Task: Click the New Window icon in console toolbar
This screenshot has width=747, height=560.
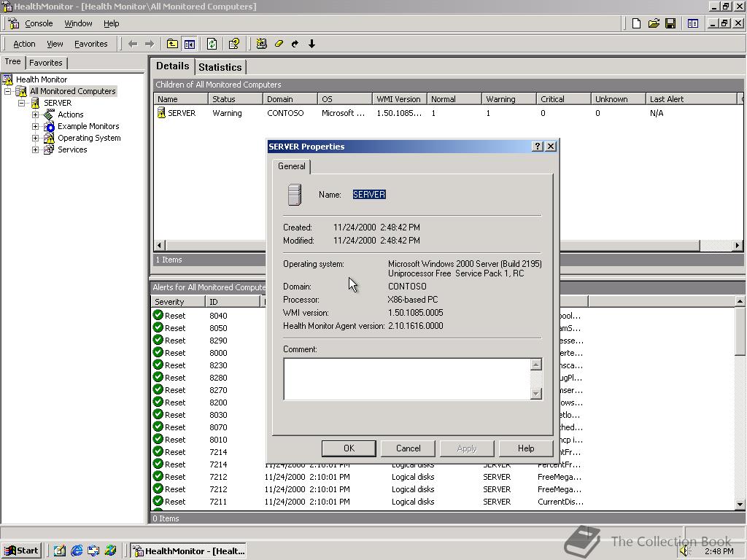Action: [693, 23]
